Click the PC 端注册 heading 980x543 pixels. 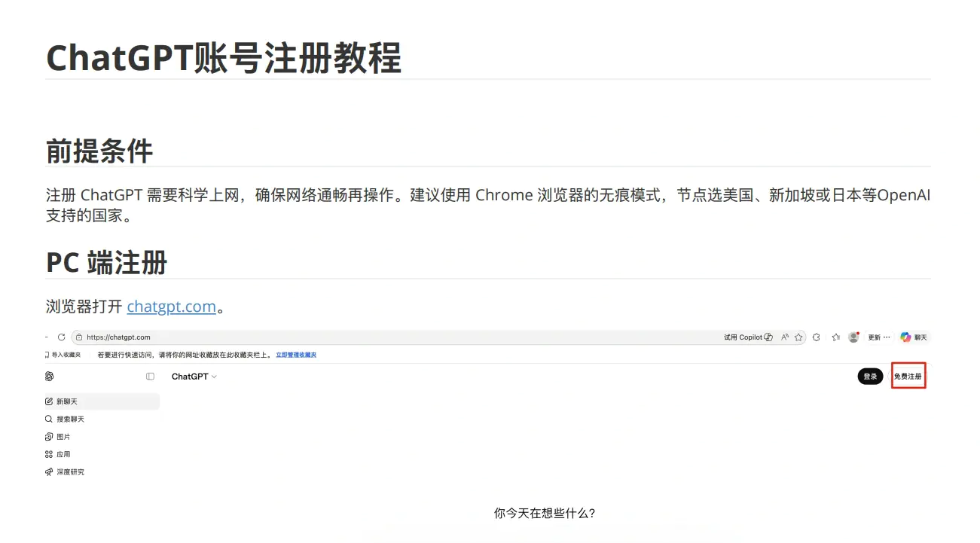click(x=106, y=263)
